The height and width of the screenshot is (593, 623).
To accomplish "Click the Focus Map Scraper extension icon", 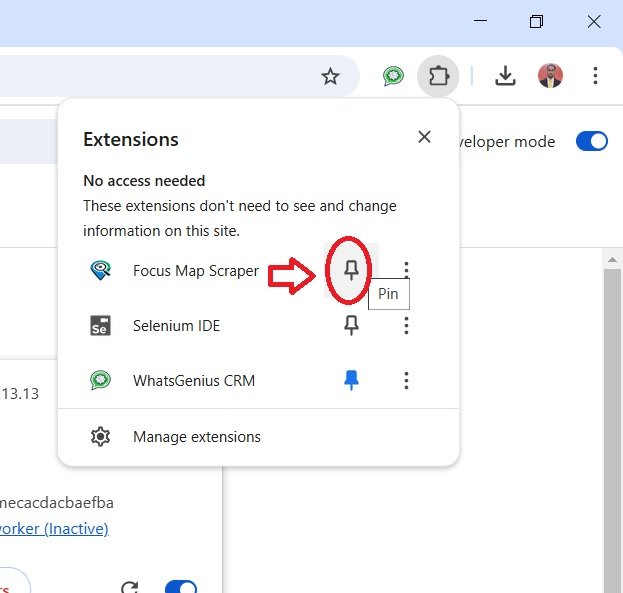I will [101, 271].
